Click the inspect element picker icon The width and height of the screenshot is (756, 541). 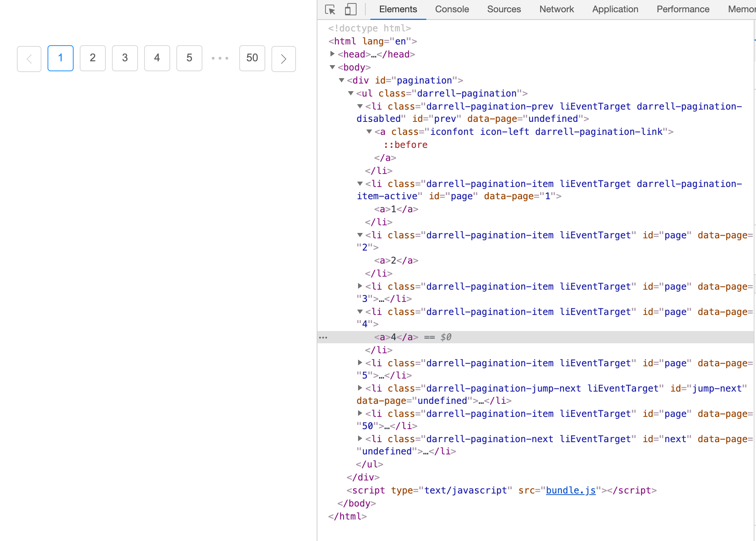click(x=330, y=10)
